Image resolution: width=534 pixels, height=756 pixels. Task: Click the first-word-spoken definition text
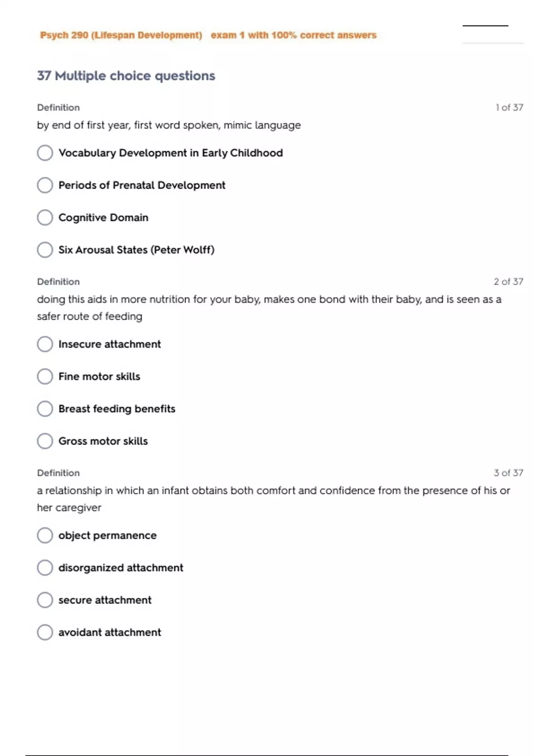[169, 125]
